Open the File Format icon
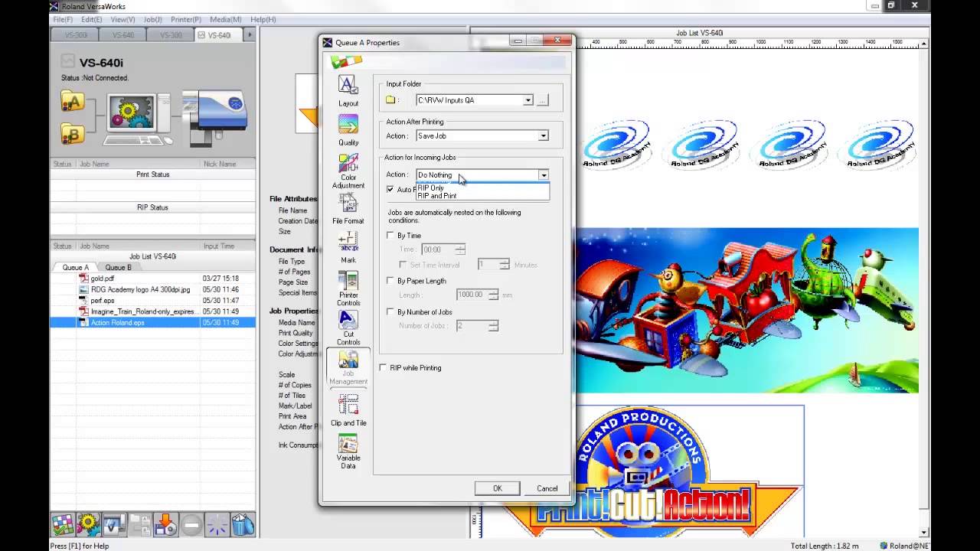 348,203
